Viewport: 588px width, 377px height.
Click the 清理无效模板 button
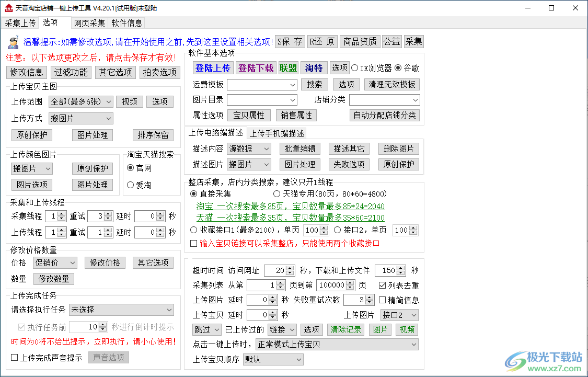391,84
